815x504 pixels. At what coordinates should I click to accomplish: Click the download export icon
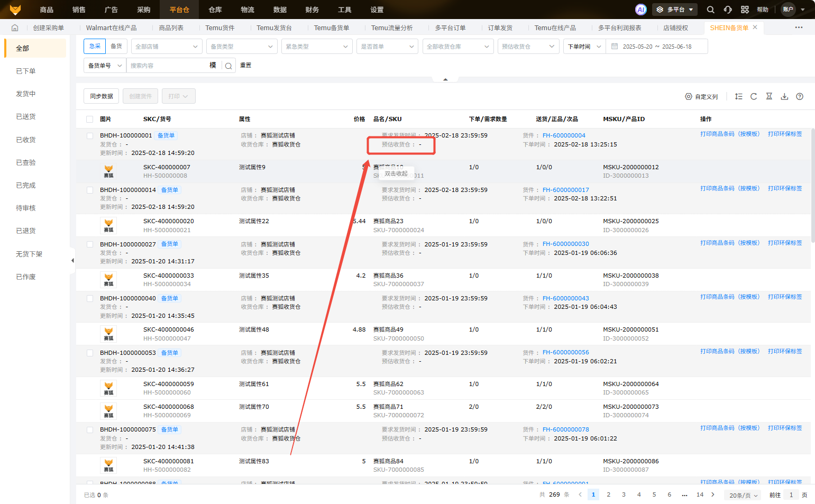pos(784,96)
